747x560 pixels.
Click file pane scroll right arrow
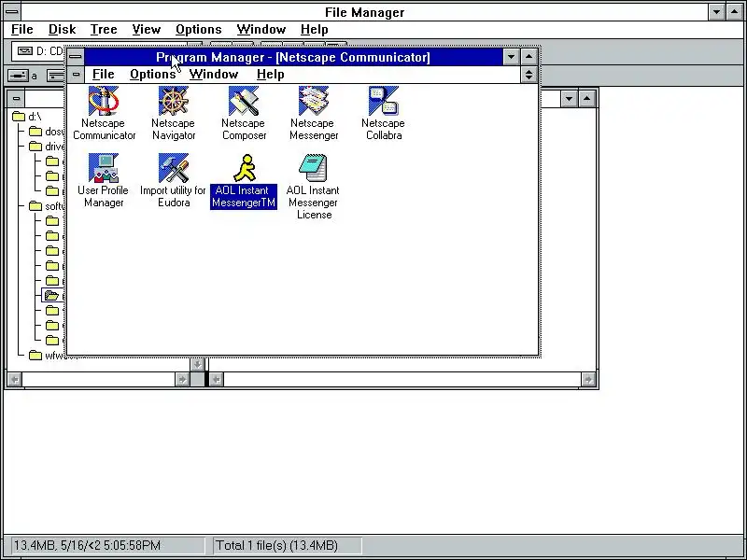[x=588, y=379]
